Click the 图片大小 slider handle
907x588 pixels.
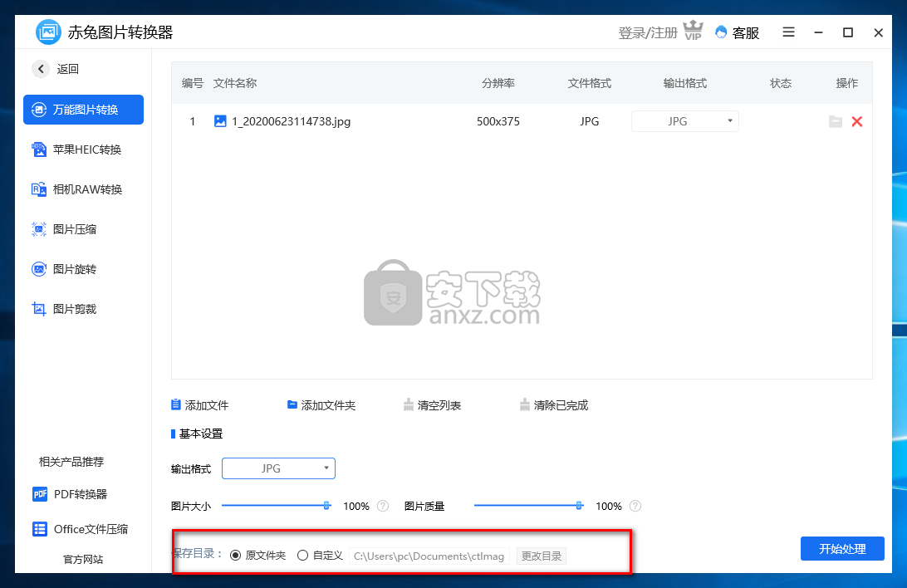click(326, 505)
